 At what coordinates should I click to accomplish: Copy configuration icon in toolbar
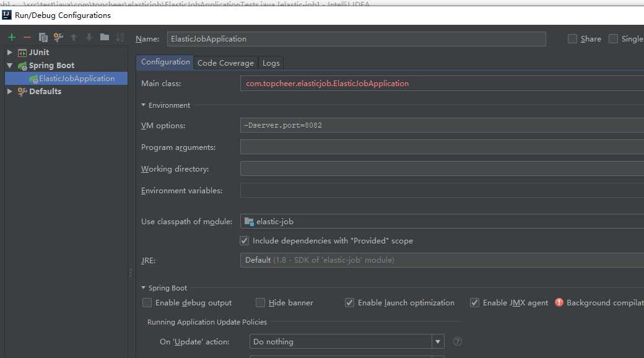coord(43,37)
